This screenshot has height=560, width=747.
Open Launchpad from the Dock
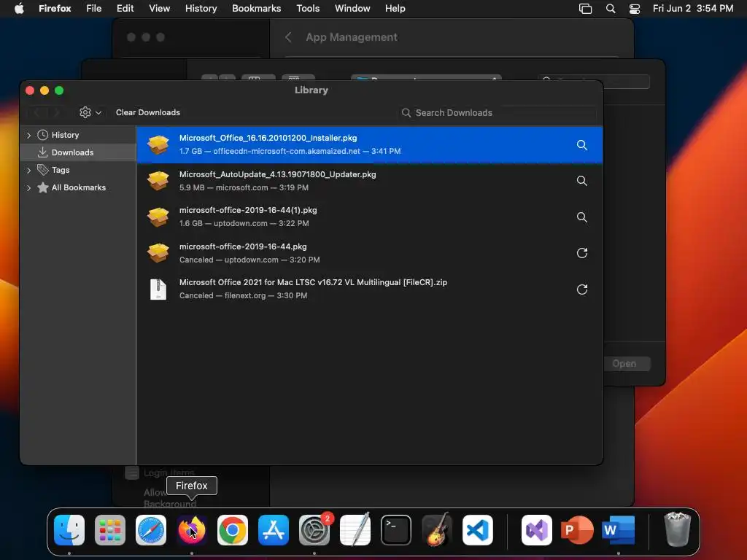click(x=110, y=530)
